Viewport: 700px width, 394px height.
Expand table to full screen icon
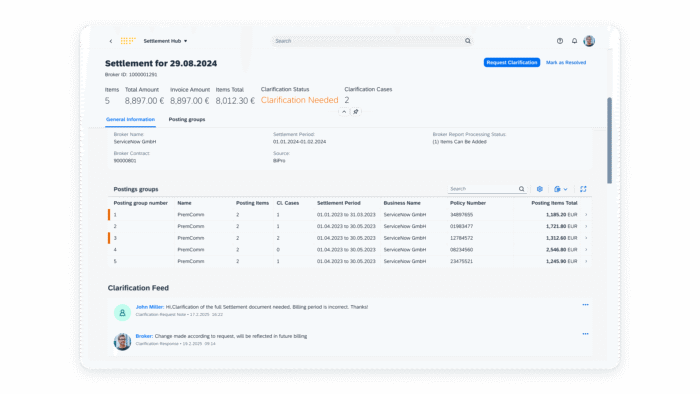[x=583, y=189]
